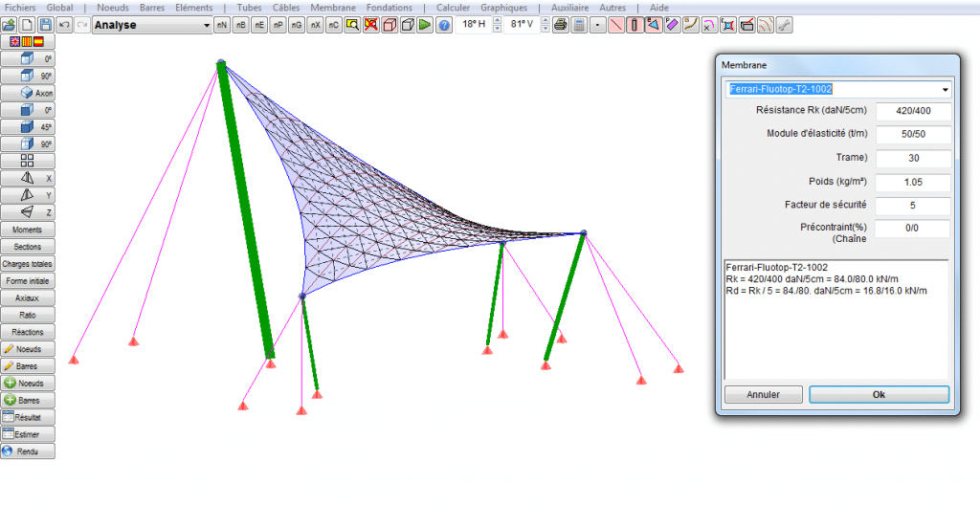Open the Auxiliaire menu

tap(570, 8)
